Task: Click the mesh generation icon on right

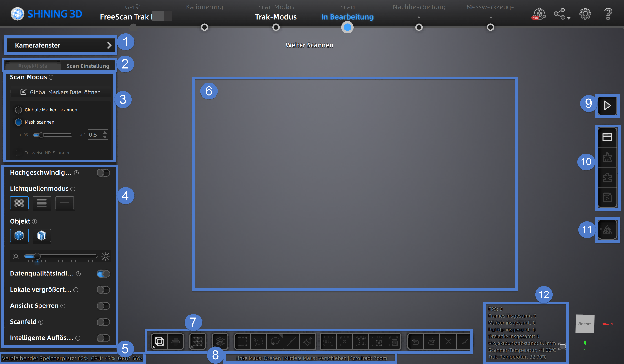Action: 607,230
